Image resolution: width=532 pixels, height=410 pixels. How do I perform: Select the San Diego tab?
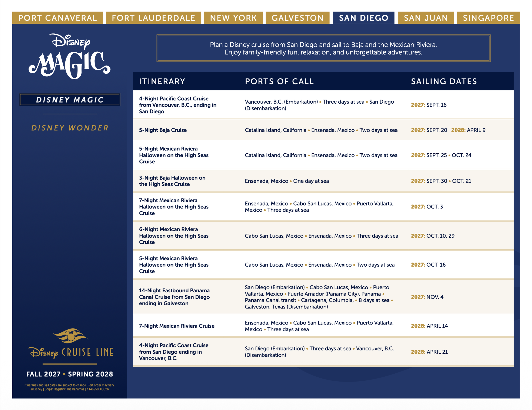364,18
